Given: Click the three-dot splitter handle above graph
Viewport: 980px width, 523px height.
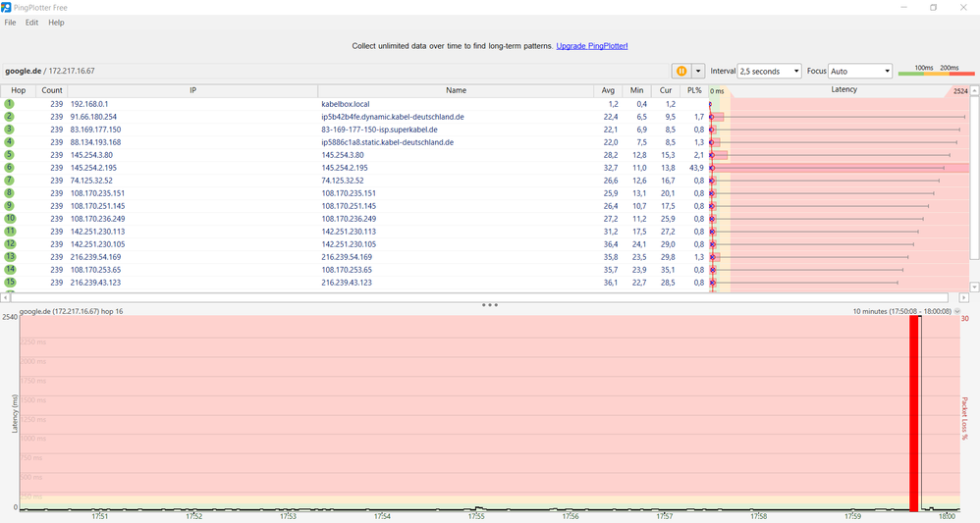Looking at the screenshot, I should 489,305.
